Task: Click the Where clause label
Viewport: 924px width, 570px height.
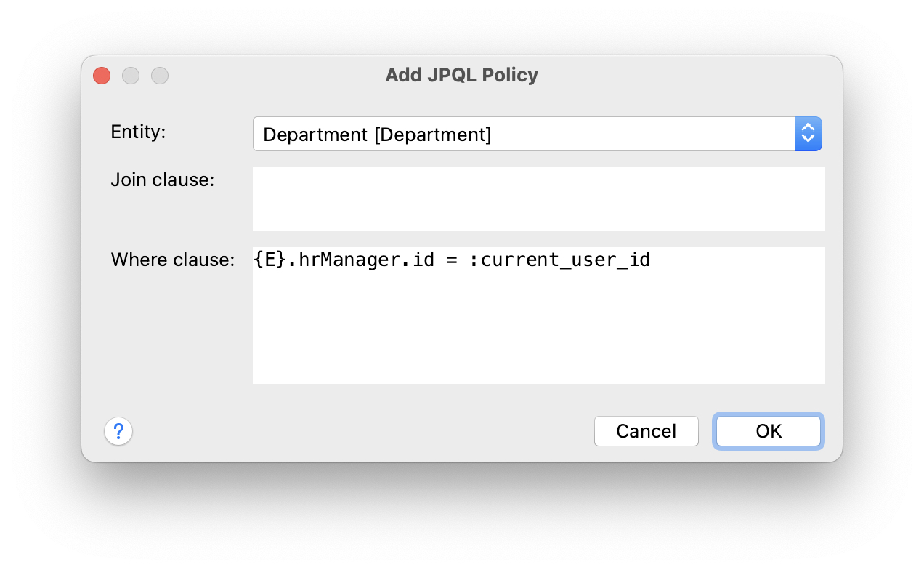Action: point(172,260)
